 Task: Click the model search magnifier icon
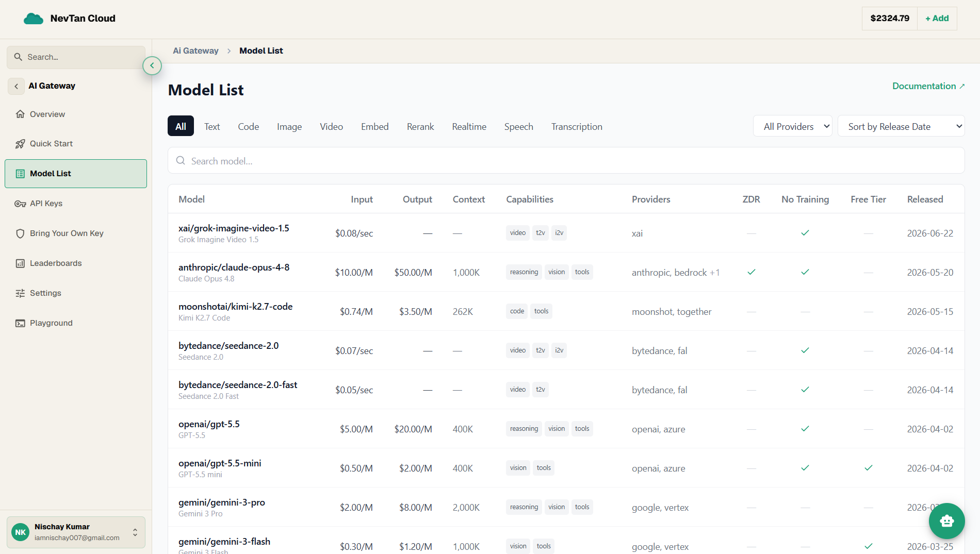click(x=181, y=161)
